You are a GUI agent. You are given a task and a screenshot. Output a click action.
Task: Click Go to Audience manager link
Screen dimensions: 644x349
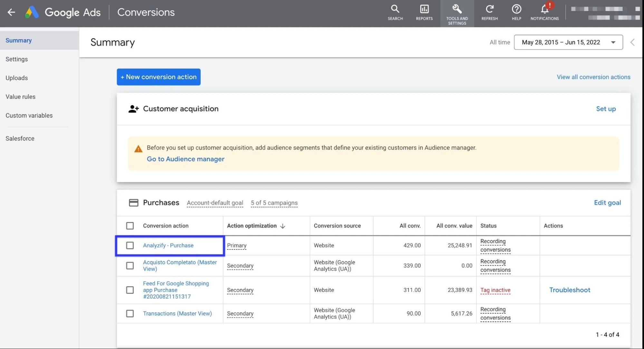(186, 158)
